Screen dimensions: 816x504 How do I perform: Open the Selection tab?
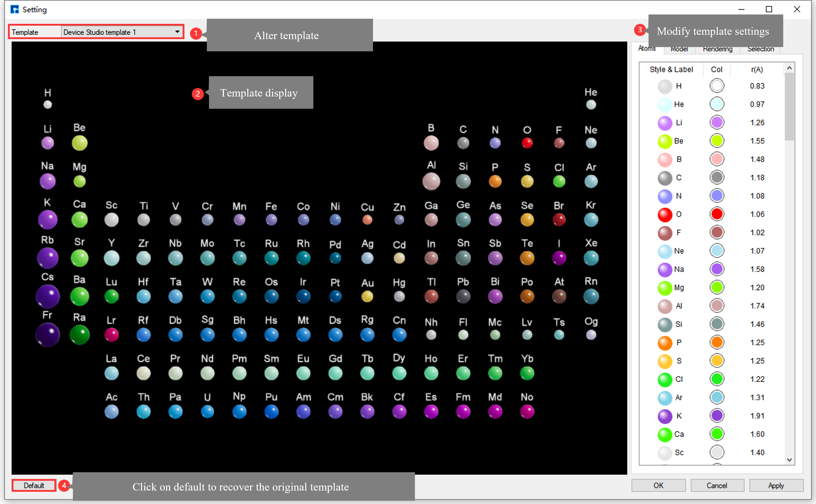click(x=760, y=49)
